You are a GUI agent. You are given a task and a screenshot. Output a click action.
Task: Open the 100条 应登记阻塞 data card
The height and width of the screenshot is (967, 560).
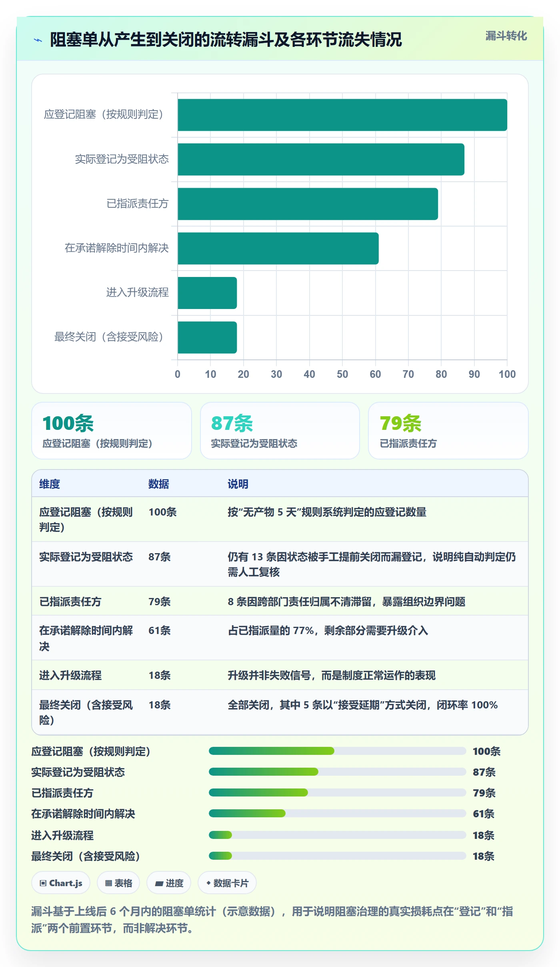[x=112, y=431]
